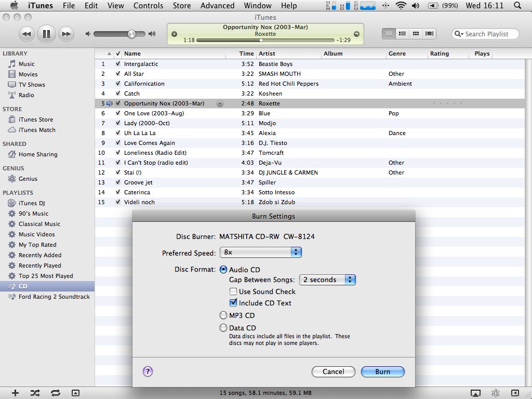This screenshot has width=532, height=399.
Task: Open the Controls menu
Action: 148,6
